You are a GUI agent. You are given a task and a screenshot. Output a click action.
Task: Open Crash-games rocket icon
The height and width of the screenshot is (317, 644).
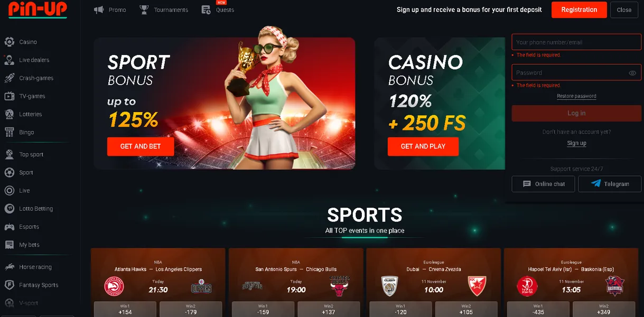[9, 78]
